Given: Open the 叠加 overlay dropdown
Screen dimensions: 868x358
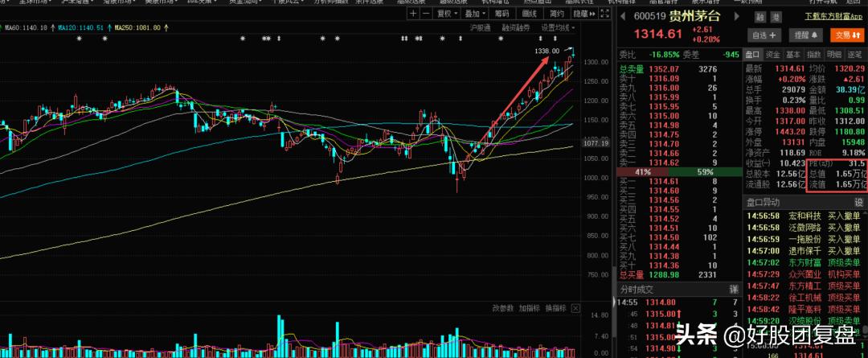Looking at the screenshot, I should pos(475,14).
